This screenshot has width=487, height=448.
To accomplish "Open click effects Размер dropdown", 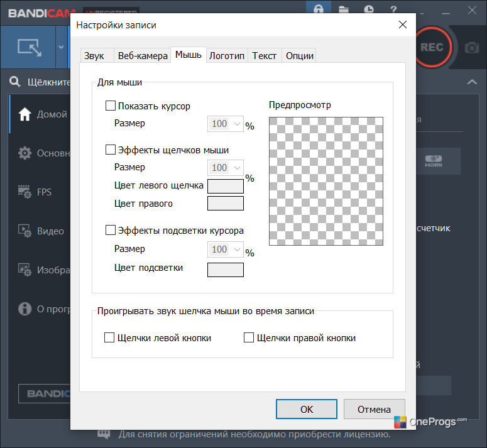I will (225, 168).
